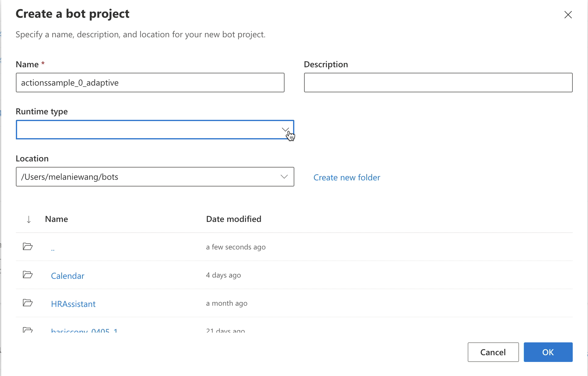Viewport: 588px width, 376px height.
Task: Cancel creating the bot project
Action: (493, 352)
